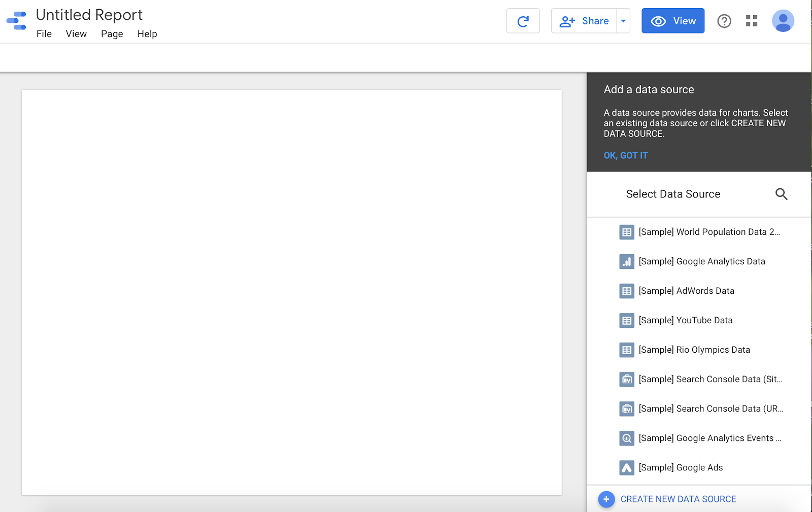
Task: Click the refresh data icon button
Action: (523, 21)
